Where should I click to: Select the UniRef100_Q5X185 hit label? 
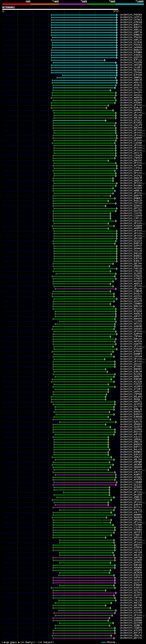[x=131, y=239]
